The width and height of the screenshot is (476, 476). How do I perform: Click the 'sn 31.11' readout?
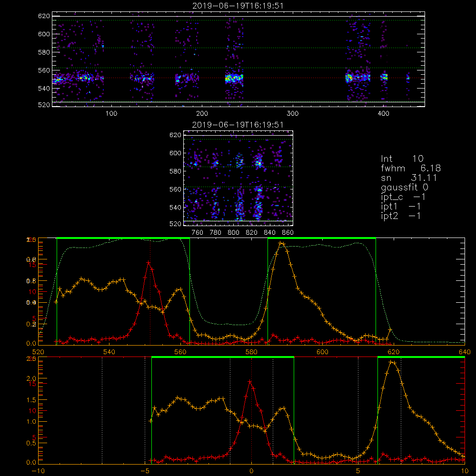click(409, 178)
